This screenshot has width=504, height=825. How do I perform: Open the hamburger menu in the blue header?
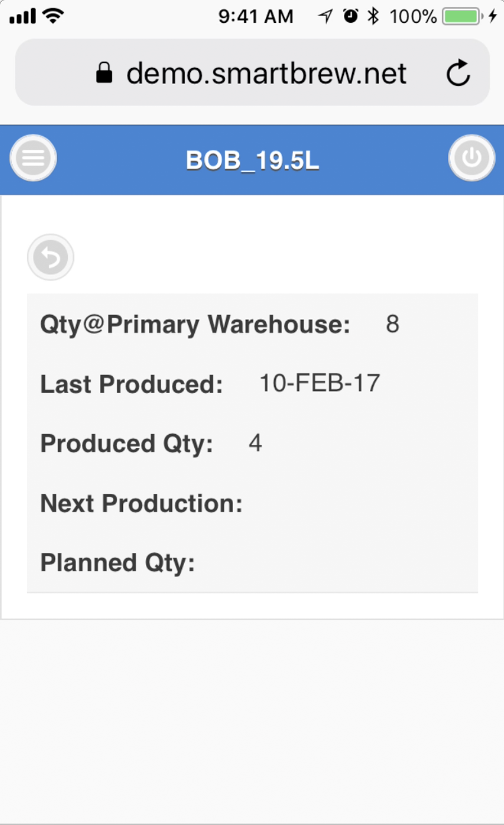[33, 158]
